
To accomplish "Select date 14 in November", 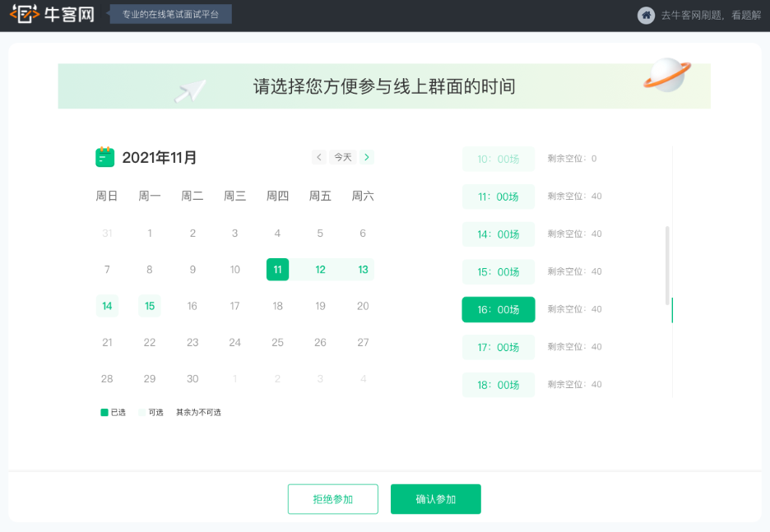I will pyautogui.click(x=107, y=306).
